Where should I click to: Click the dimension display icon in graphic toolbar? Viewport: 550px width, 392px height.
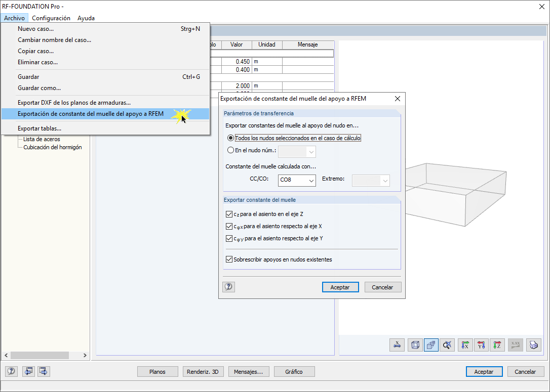point(397,345)
